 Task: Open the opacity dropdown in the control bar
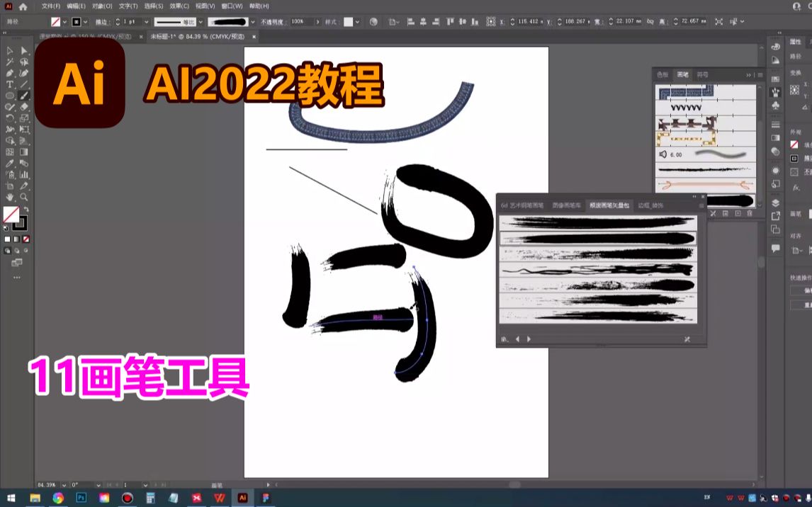point(317,21)
